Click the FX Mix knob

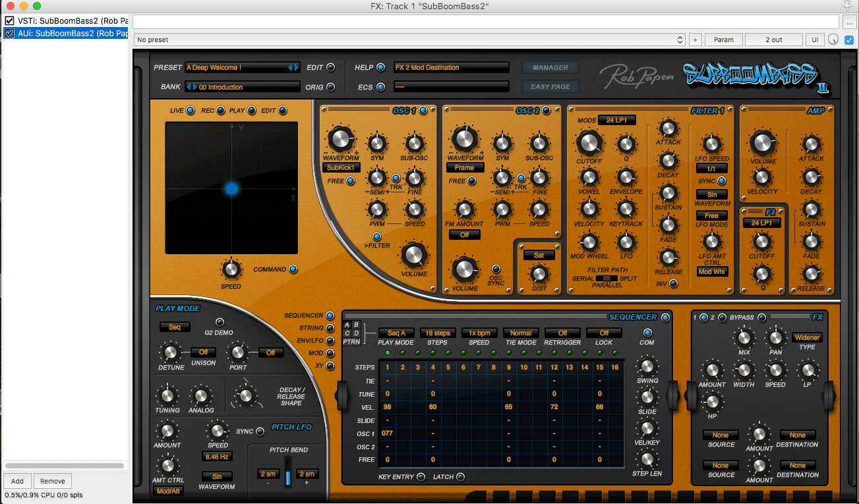(744, 338)
